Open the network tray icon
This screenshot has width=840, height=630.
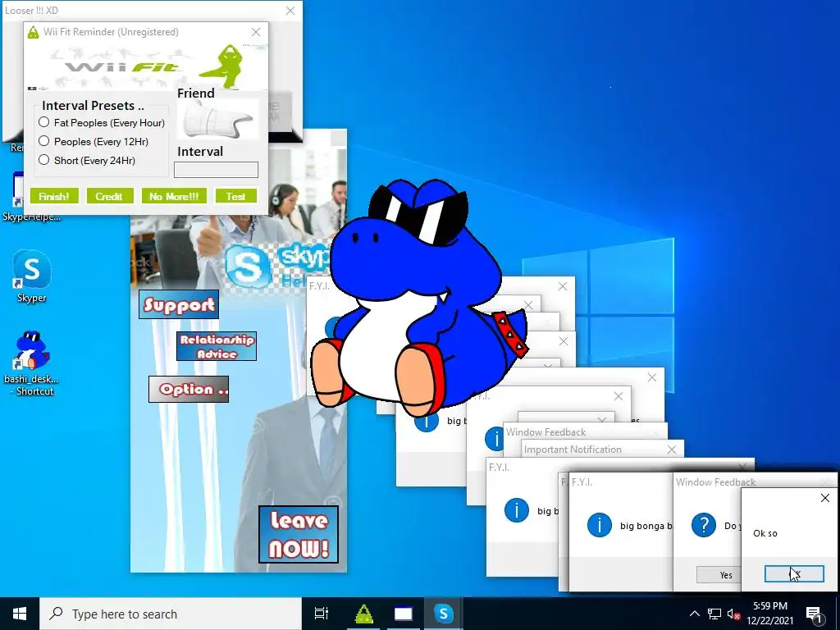coord(714,614)
